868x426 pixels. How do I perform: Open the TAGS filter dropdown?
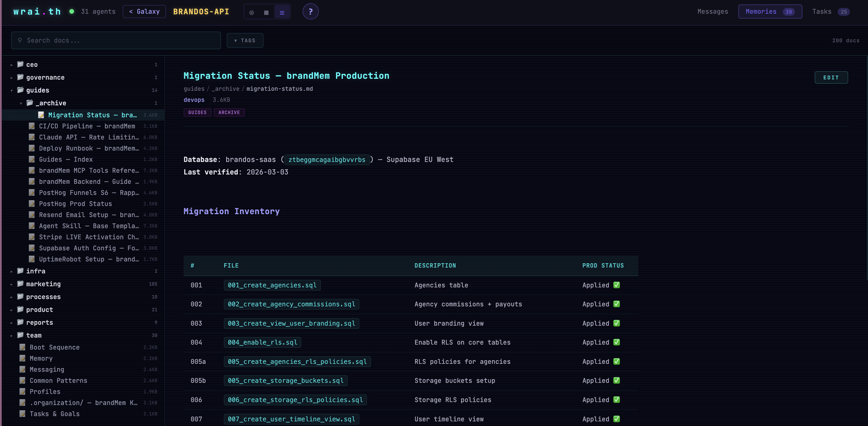(245, 41)
